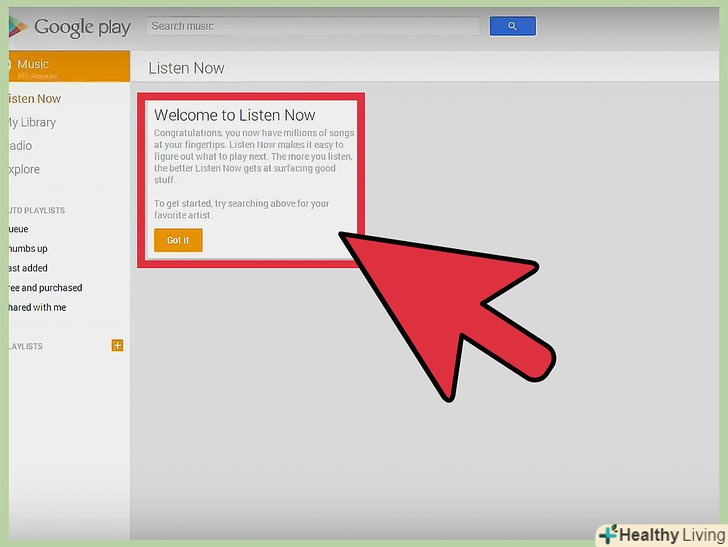Viewport: 728px width, 547px height.
Task: Open Explore in the sidebar
Action: (x=24, y=169)
